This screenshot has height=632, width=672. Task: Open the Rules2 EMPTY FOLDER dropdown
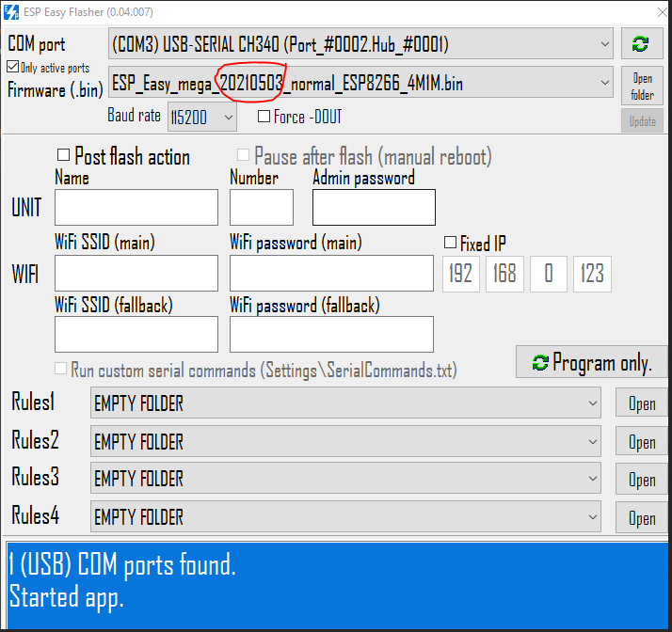click(345, 441)
